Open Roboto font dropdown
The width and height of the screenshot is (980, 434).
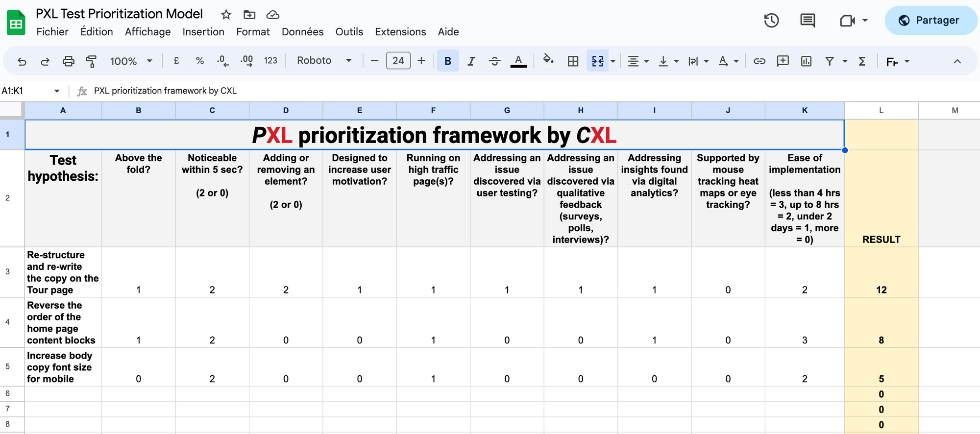[x=324, y=61]
